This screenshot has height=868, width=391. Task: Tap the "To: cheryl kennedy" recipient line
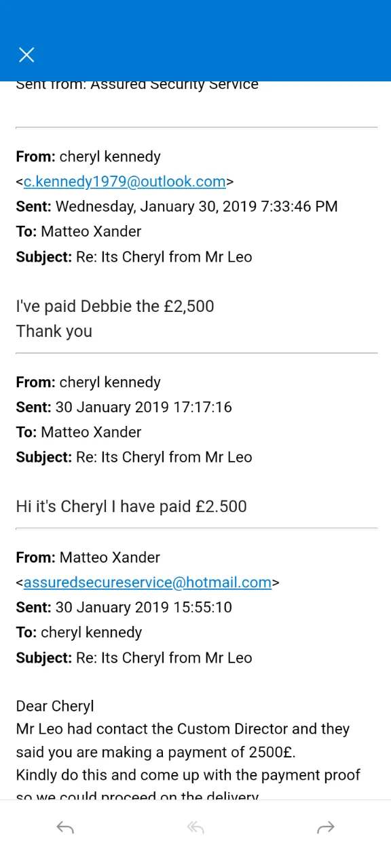coord(79,633)
